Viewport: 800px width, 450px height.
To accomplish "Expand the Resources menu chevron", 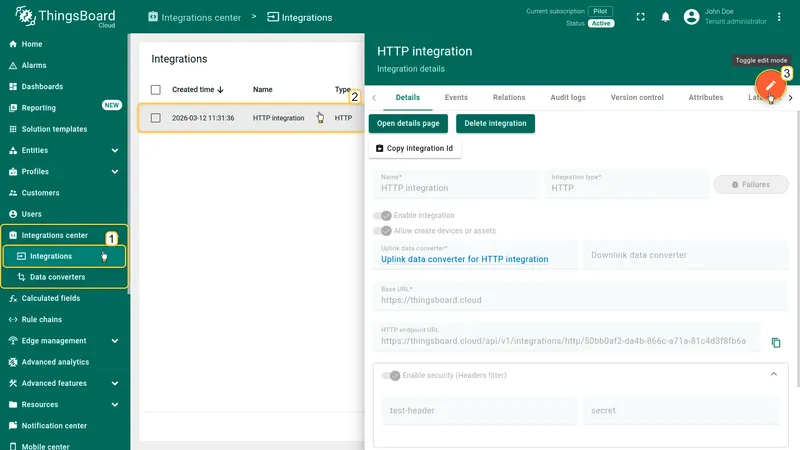I will pyautogui.click(x=115, y=405).
